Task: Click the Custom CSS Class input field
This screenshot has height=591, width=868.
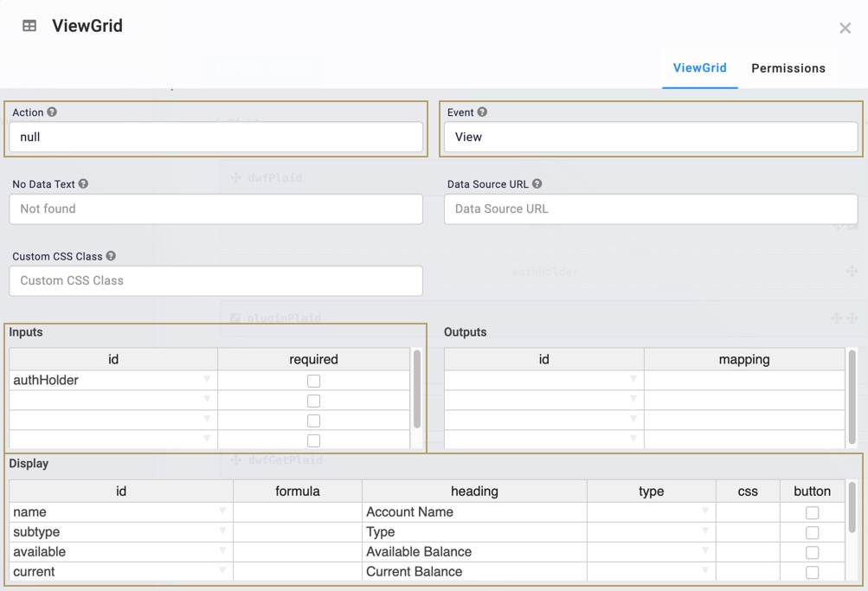Action: coord(215,280)
